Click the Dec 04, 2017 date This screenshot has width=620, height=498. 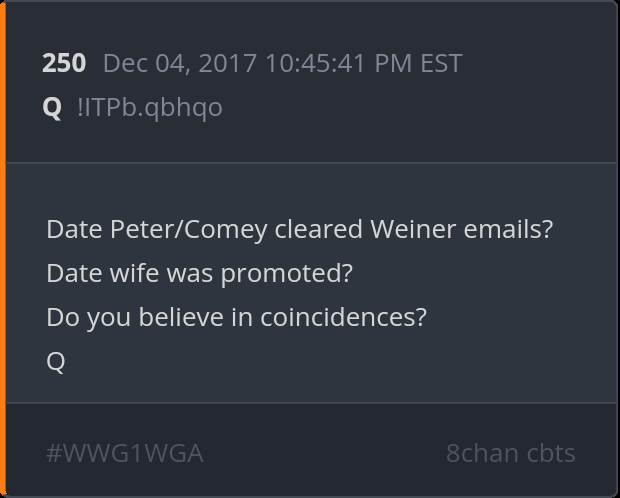180,64
